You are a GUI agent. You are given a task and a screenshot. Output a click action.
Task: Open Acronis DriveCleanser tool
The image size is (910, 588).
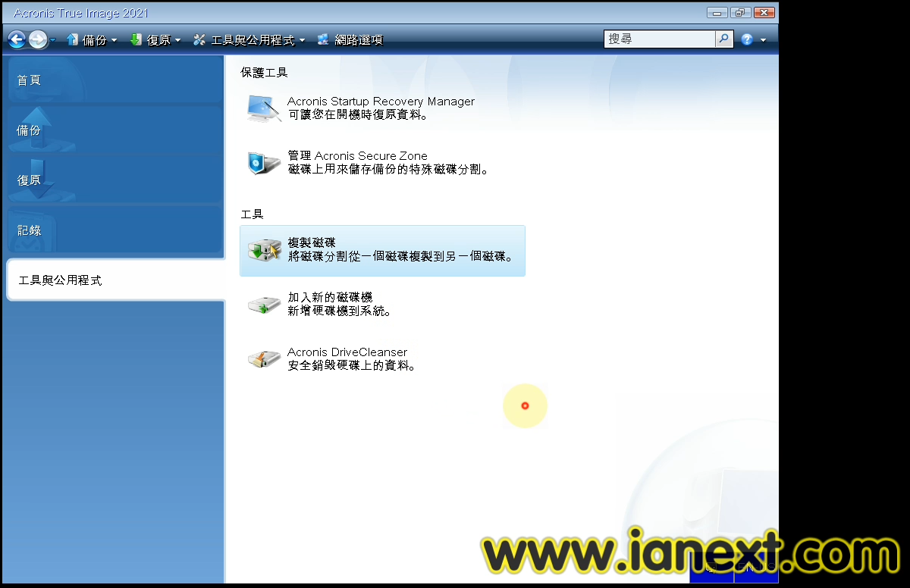point(347,352)
